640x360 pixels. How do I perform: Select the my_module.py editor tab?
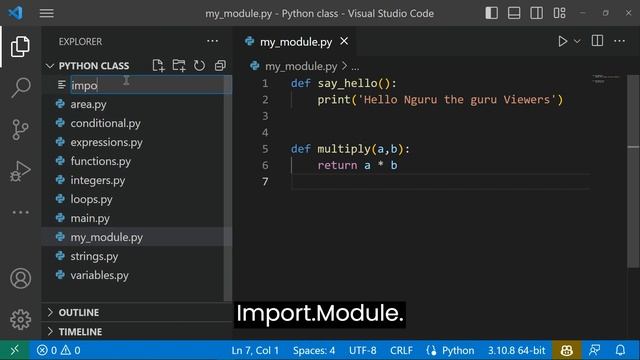point(296,42)
